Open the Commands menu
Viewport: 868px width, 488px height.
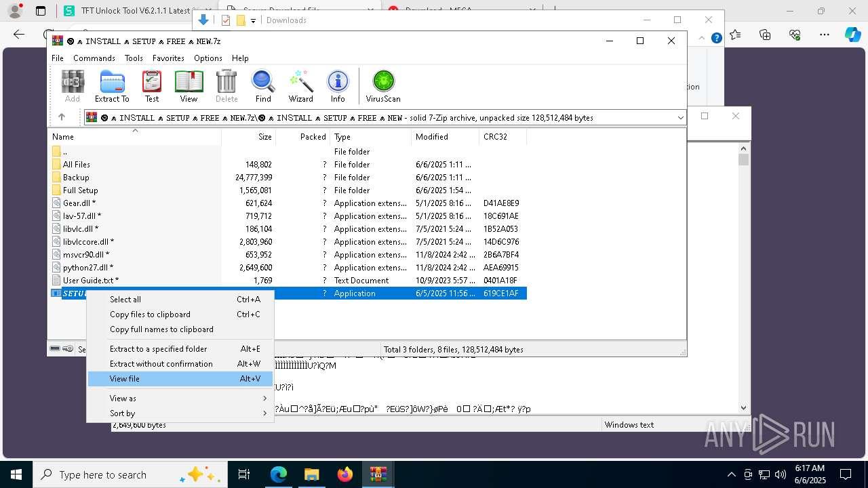pos(94,58)
